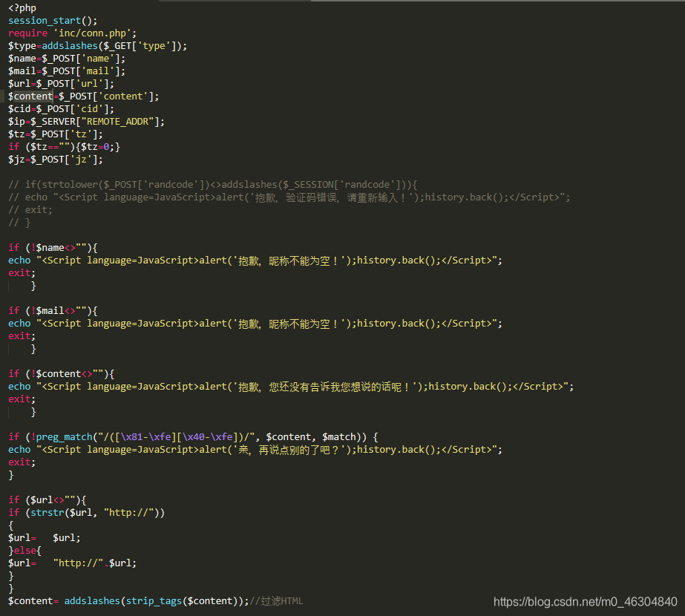Click the $jz=$_POST['jz'] line

click(55, 160)
